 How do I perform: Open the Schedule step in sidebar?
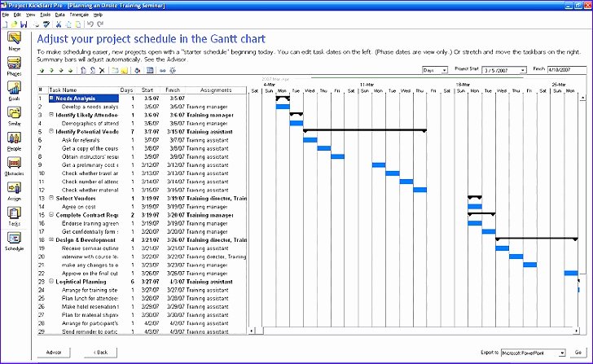click(x=14, y=241)
